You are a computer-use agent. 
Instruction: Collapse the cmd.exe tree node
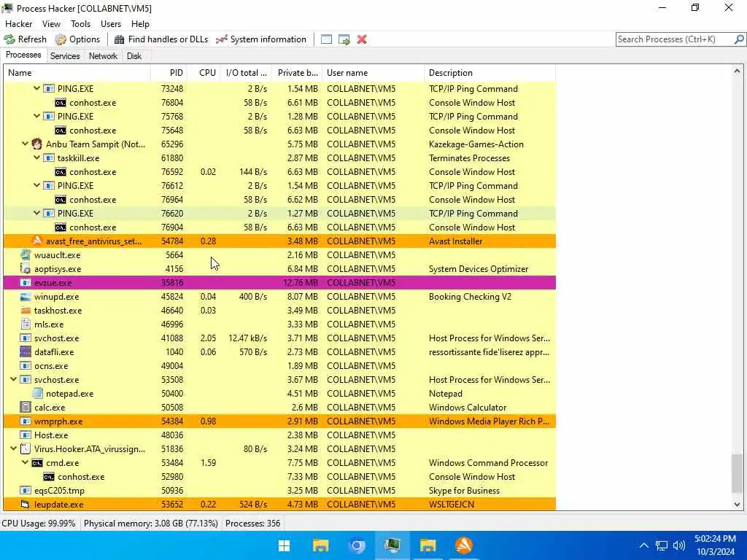click(26, 462)
